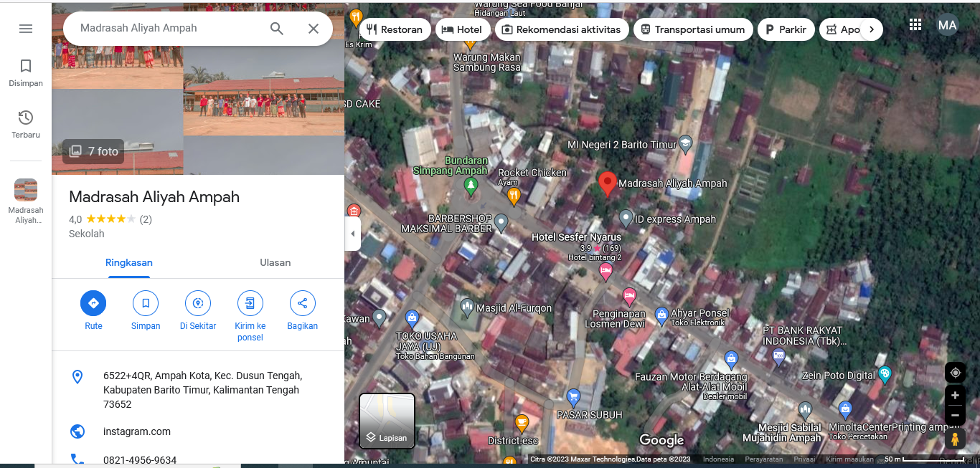
Task: Select Maksimal Barber marker
Action: coord(501,222)
